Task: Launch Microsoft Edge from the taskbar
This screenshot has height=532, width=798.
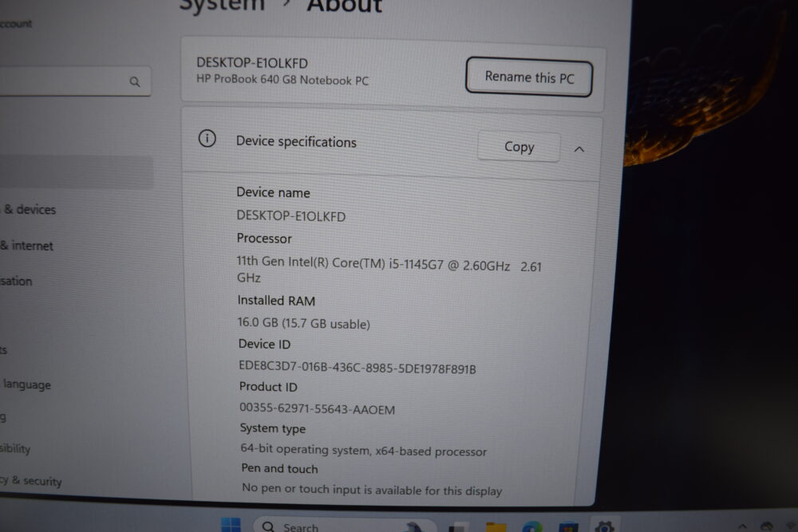Action: (531, 527)
